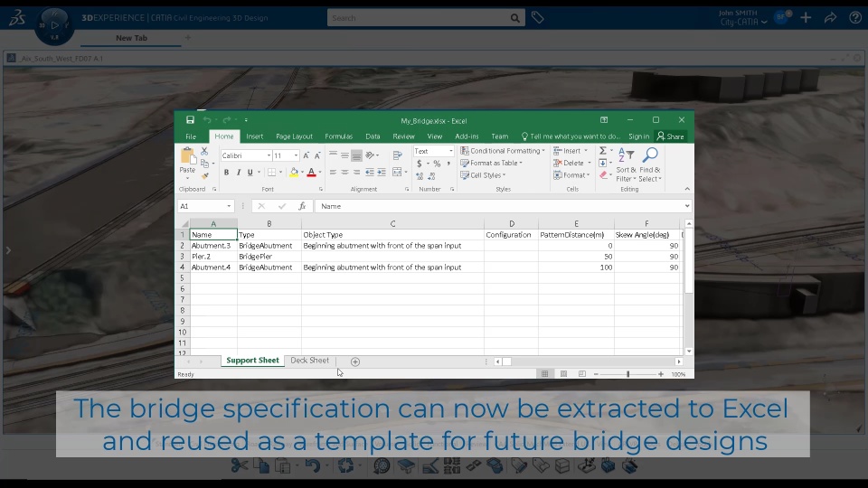The width and height of the screenshot is (868, 488).
Task: Select cell containing Abutment.3
Action: coord(213,245)
